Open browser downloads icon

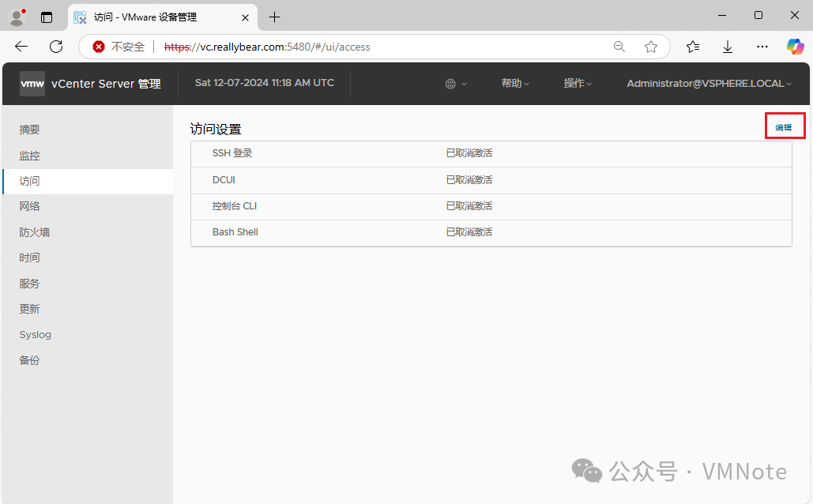click(728, 47)
